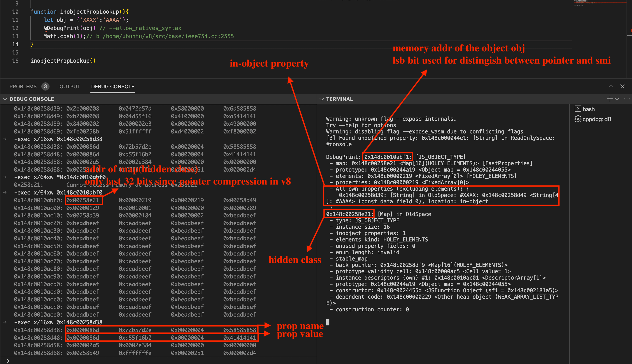Switch to the OUTPUT tab
The image size is (632, 364).
tap(70, 86)
